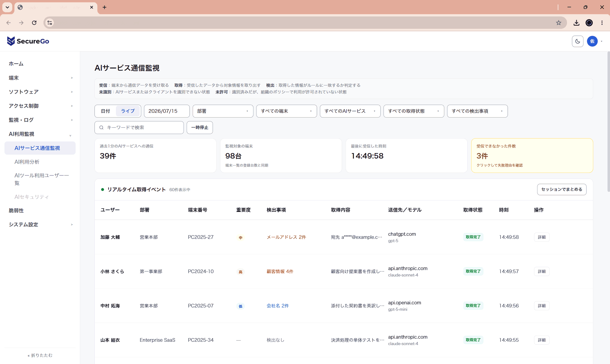Click PC2025-27 device number
The width and height of the screenshot is (610, 364).
(x=200, y=237)
